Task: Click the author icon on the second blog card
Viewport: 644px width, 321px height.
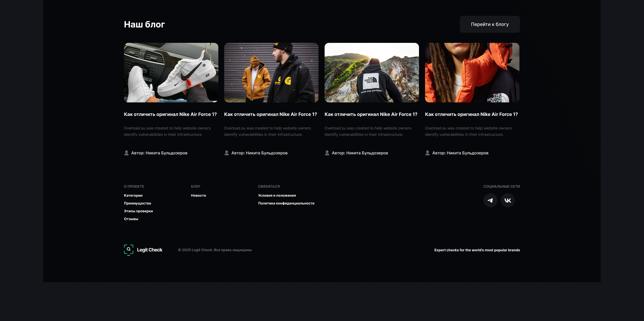Action: 226,153
